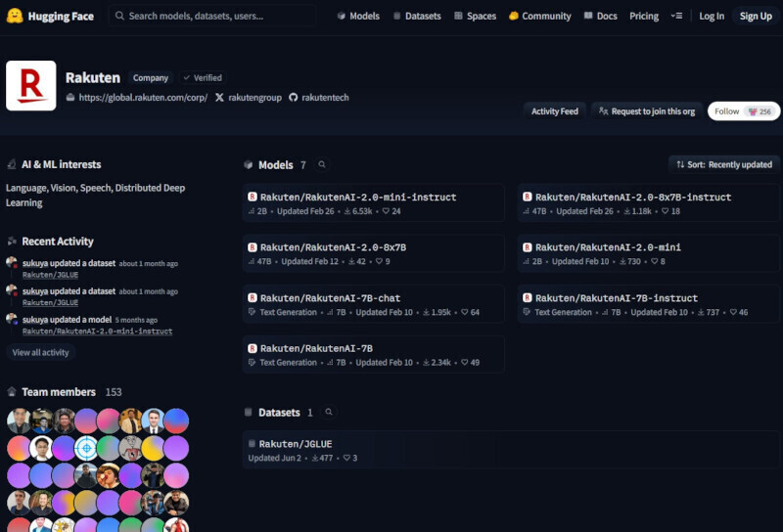783x532 pixels.
Task: Click the Sign Up button
Action: point(755,17)
